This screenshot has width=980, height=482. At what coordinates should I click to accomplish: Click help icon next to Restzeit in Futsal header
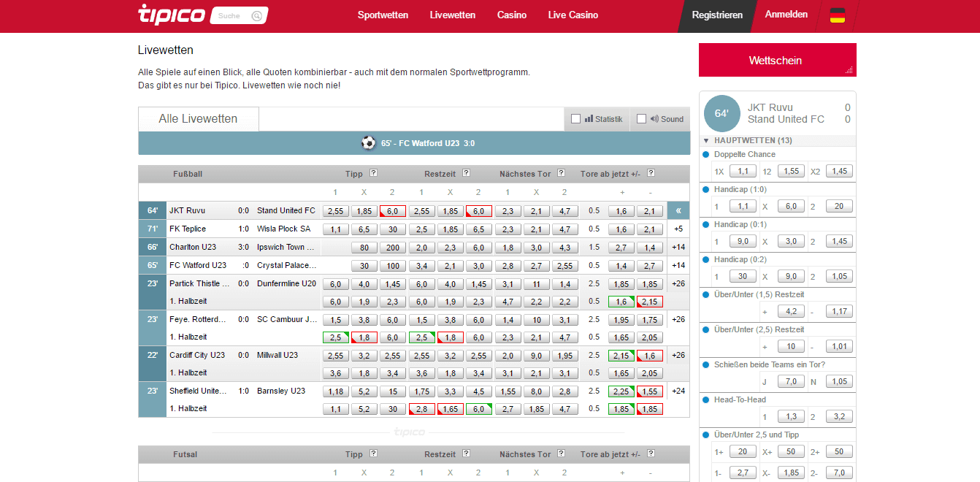point(466,454)
